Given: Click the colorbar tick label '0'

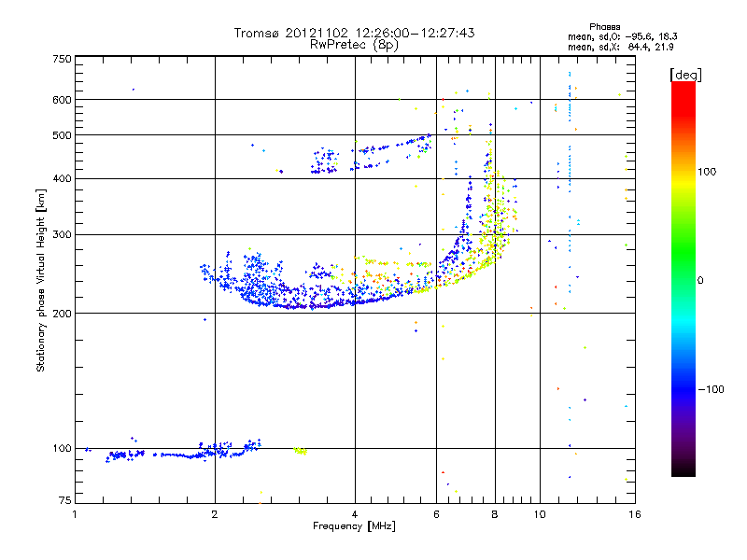Looking at the screenshot, I should coord(700,281).
